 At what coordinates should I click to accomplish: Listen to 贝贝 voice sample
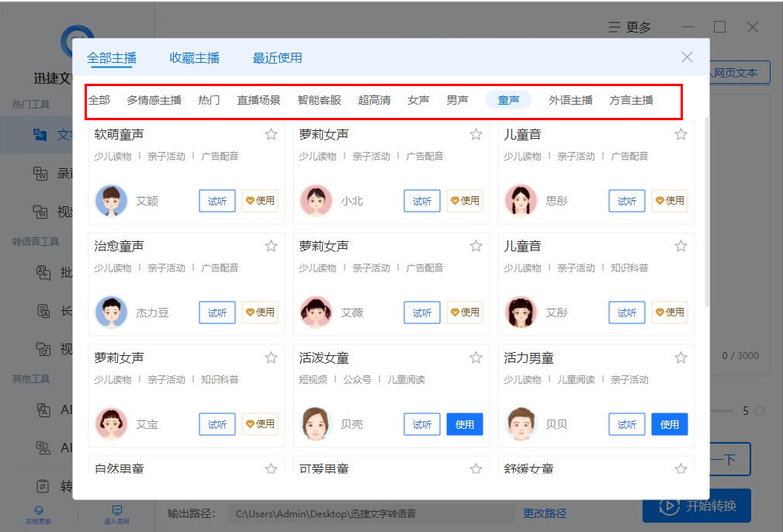(627, 424)
